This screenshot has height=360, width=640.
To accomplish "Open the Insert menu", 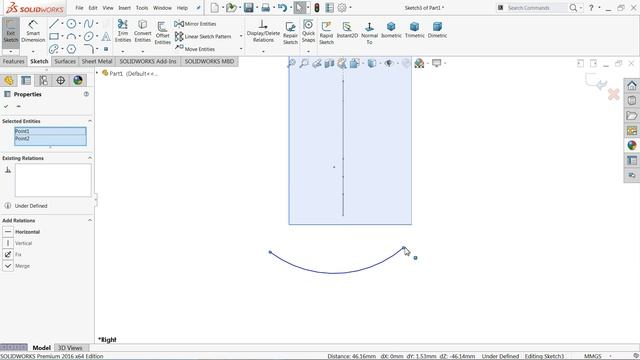I will [x=124, y=8].
